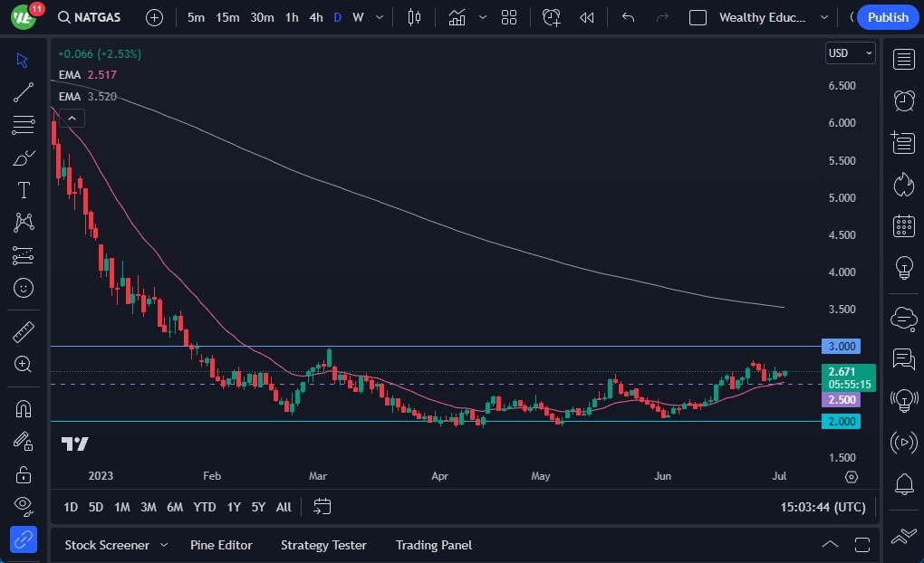Open the emoji icons tool
Screen dimensions: 924x563
[x=23, y=288]
